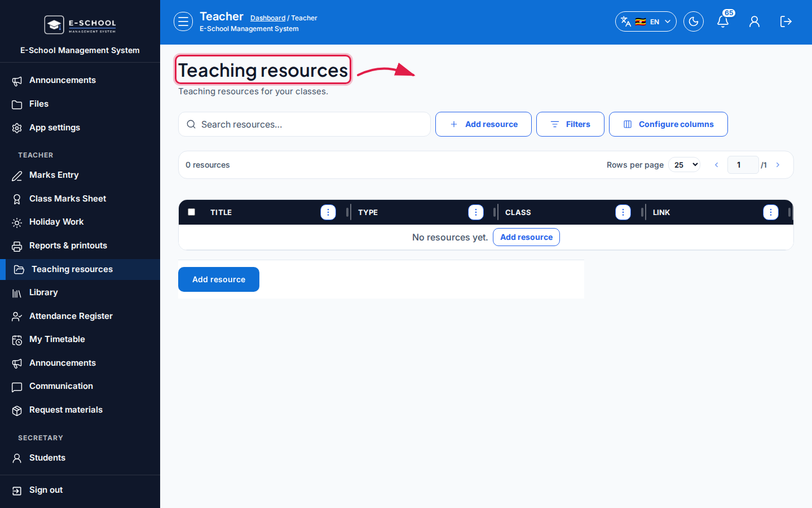Open the Library page
This screenshot has height=508, width=812.
pyautogui.click(x=80, y=292)
